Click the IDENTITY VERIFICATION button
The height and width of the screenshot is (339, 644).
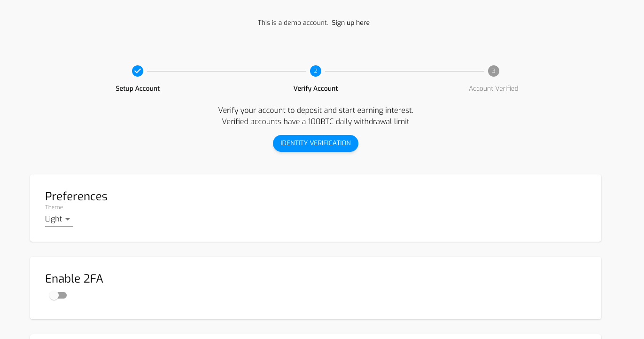pos(316,143)
